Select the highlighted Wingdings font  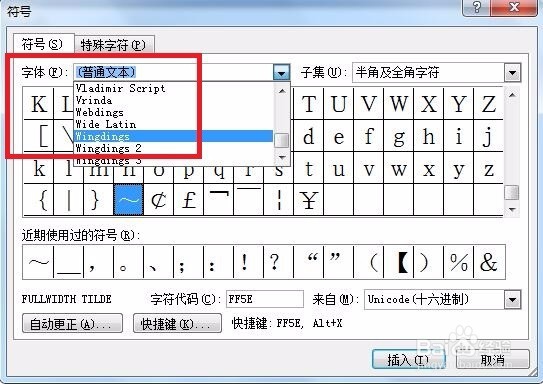point(173,136)
